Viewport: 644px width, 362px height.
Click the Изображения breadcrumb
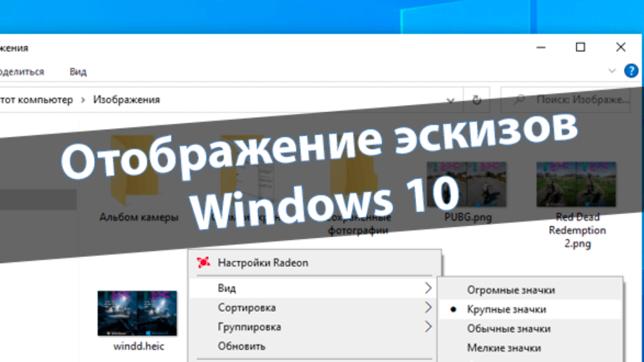(x=126, y=100)
